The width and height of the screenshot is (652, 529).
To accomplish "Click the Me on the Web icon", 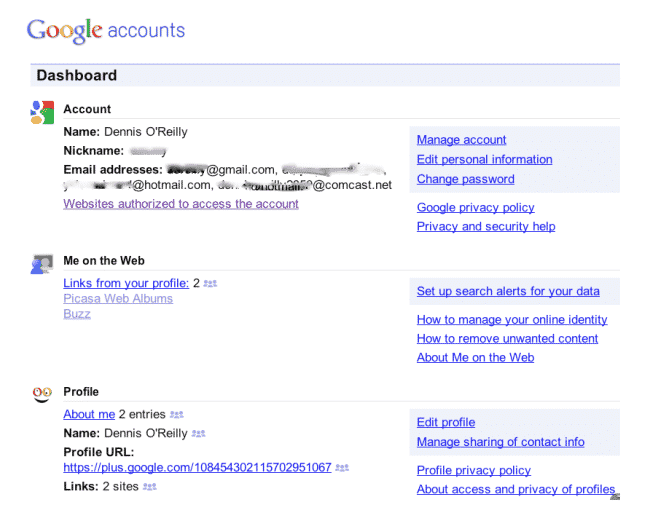I will [41, 264].
